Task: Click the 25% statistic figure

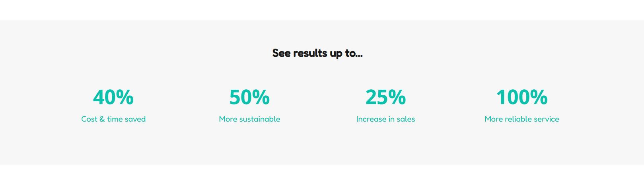Action: coord(385,97)
